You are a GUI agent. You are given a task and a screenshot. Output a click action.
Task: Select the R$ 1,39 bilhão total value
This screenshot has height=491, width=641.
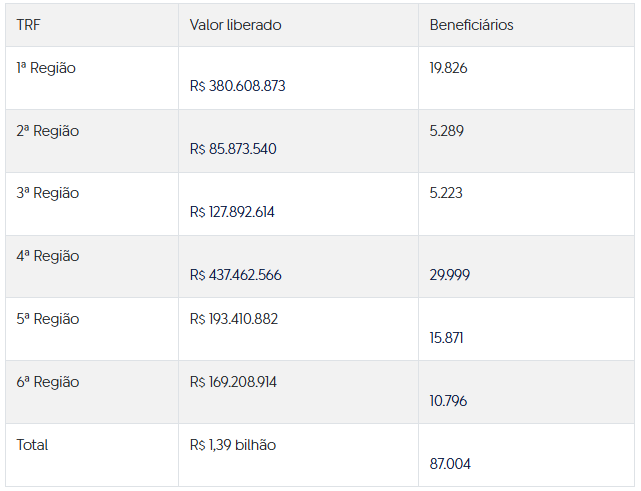click(232, 445)
